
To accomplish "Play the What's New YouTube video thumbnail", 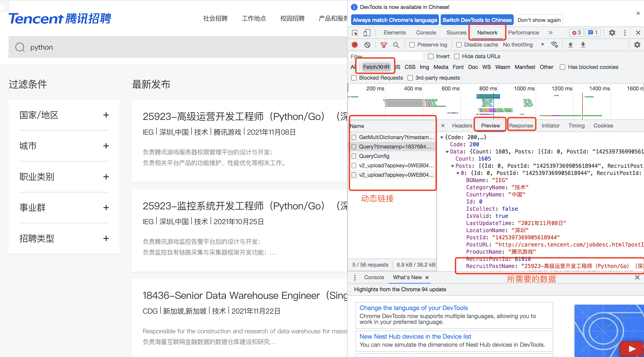I will coord(632,348).
